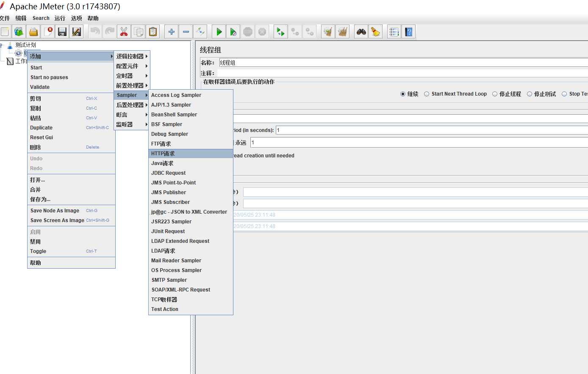This screenshot has height=374, width=588.
Task: Click the loop count input field
Action: (419, 143)
